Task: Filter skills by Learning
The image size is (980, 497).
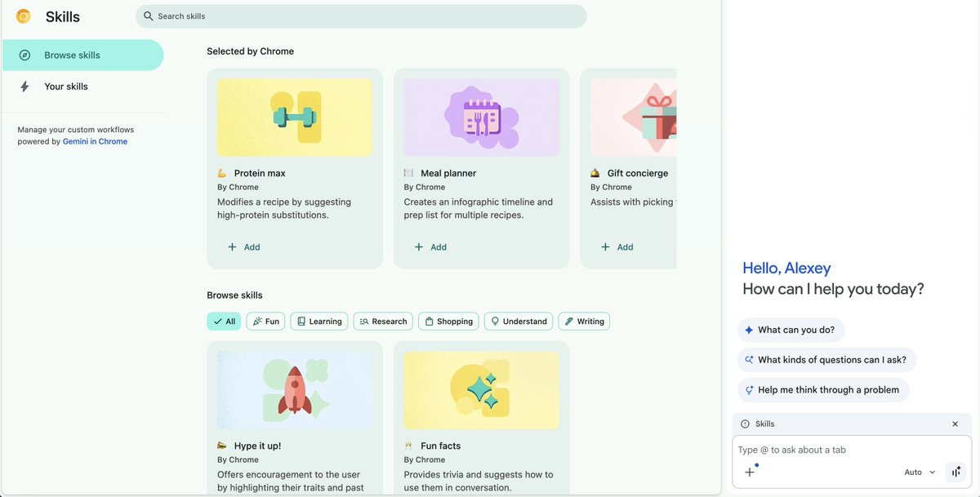Action: tap(319, 322)
